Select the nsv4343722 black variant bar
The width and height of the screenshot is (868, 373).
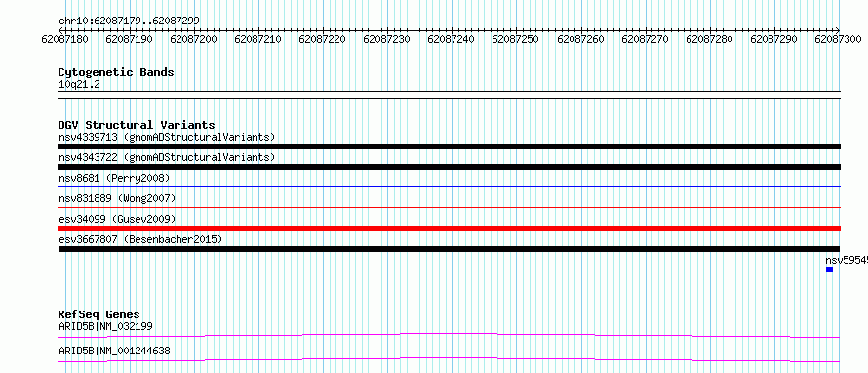click(x=449, y=167)
